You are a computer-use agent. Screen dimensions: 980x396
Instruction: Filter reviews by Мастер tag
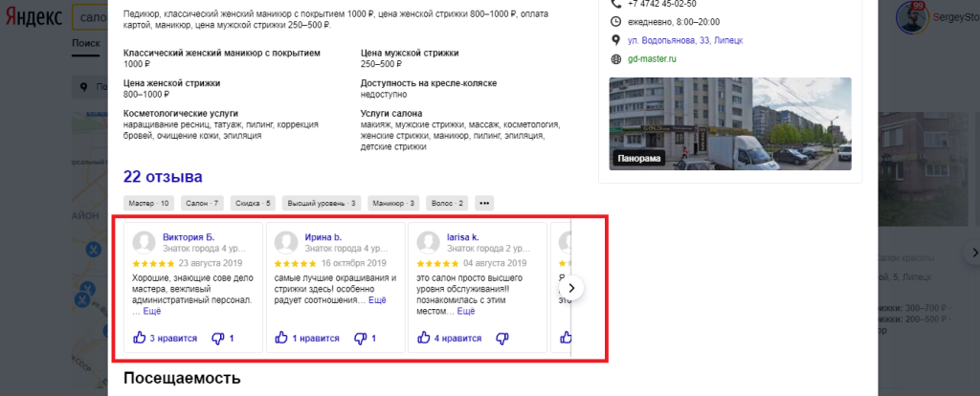click(x=149, y=203)
